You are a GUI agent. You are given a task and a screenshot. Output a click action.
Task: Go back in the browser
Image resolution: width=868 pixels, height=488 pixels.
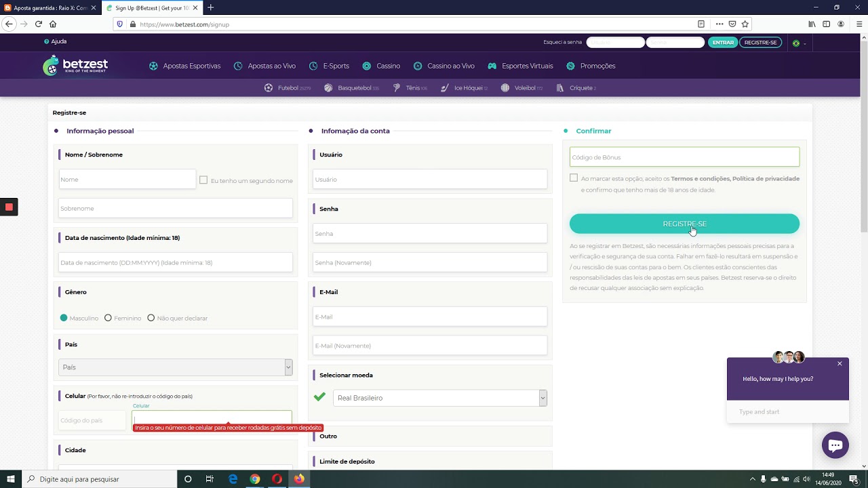(9, 24)
